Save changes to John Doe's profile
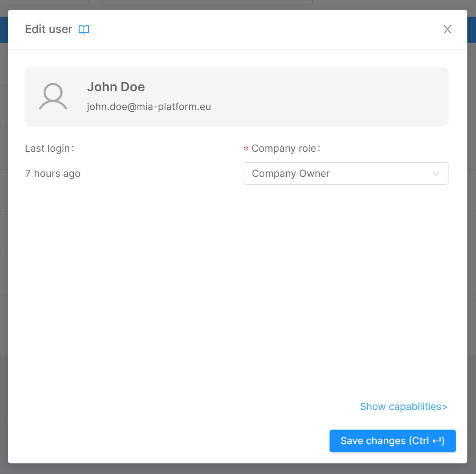The height and width of the screenshot is (474, 476). pyautogui.click(x=392, y=441)
